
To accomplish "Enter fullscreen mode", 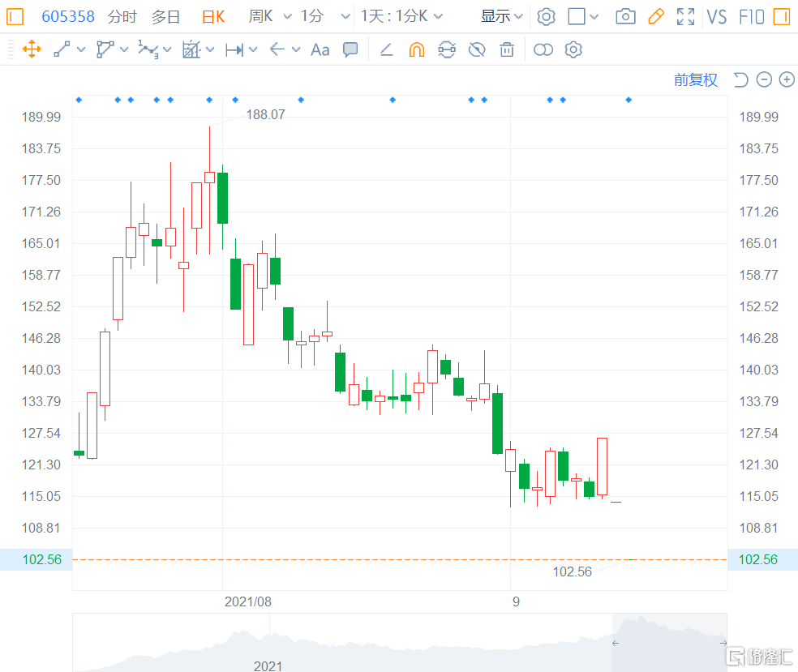I will (x=685, y=17).
